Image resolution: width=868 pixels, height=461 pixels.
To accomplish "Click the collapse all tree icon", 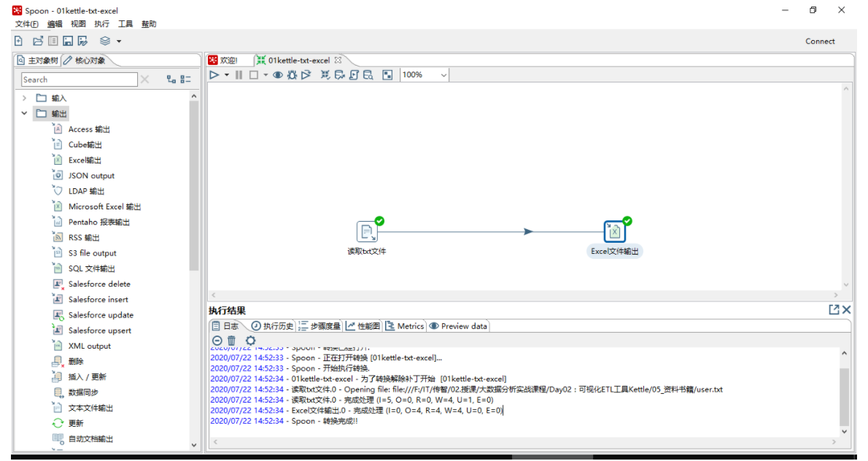I will [x=186, y=80].
